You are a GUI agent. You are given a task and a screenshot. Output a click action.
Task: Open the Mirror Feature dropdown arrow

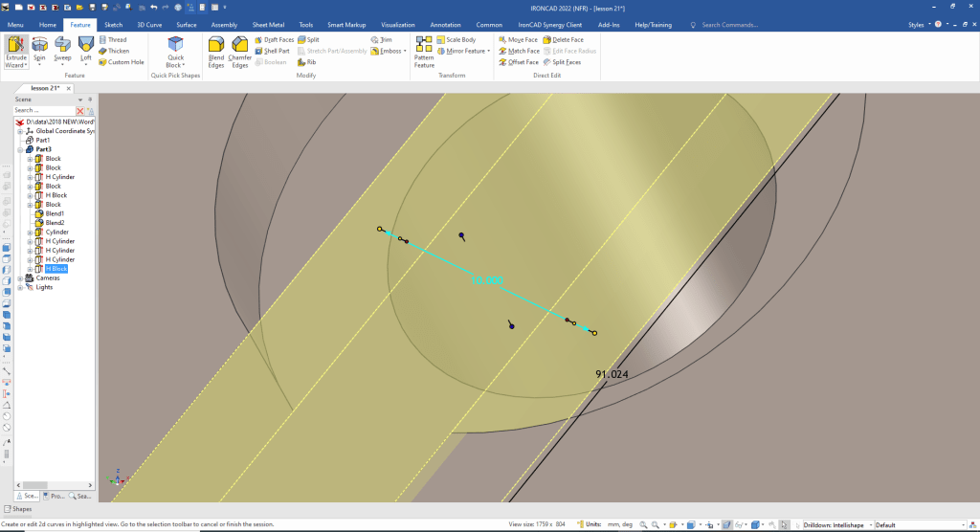489,51
